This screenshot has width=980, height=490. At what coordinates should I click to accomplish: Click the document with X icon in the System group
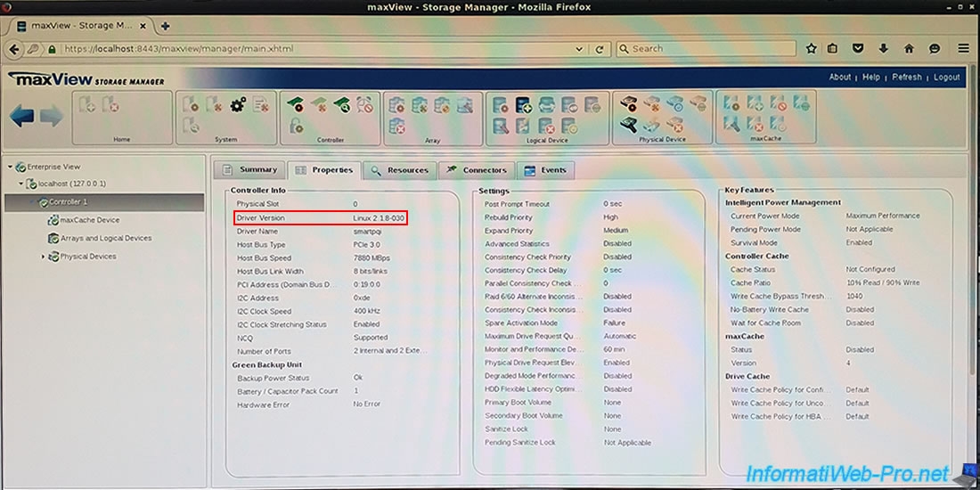pyautogui.click(x=261, y=104)
